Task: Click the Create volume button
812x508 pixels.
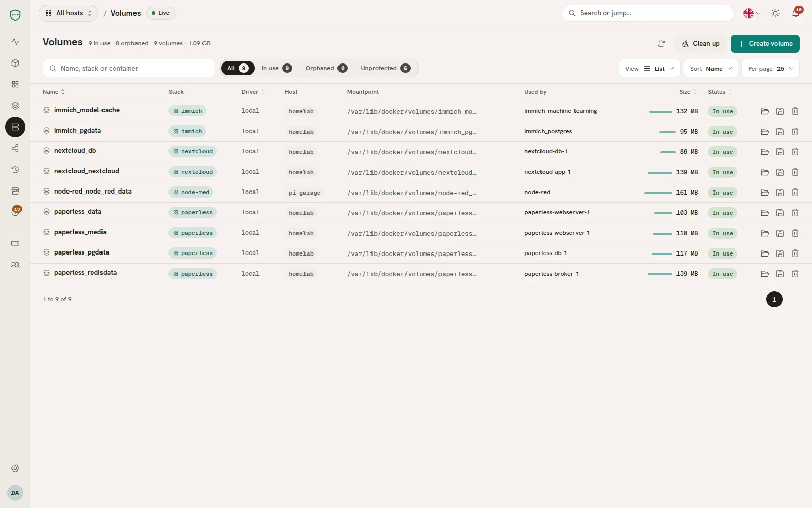Action: 765,44
